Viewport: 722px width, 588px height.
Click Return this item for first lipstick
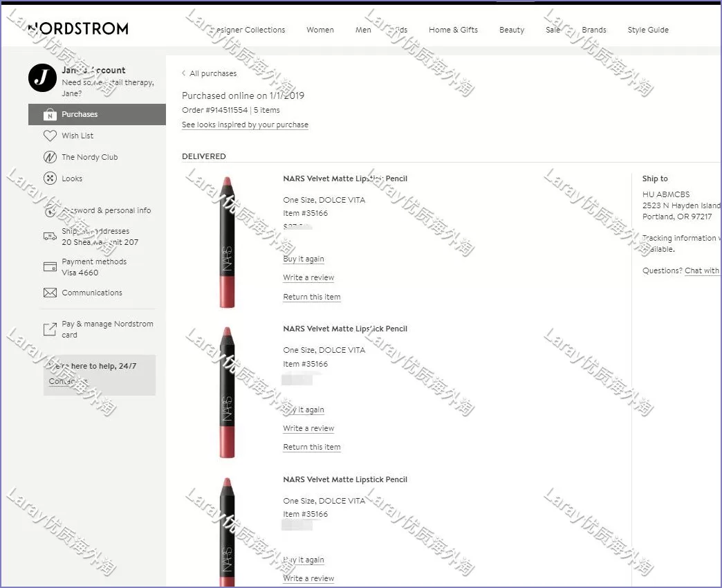[312, 297]
